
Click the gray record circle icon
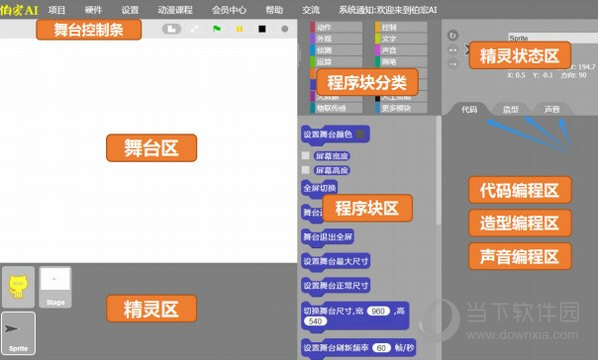pyautogui.click(x=285, y=29)
